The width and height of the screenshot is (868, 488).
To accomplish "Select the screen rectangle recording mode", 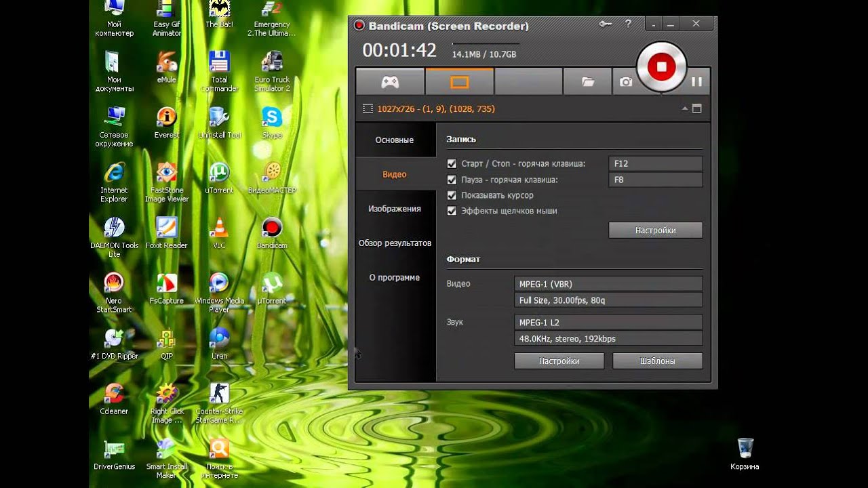I will click(x=460, y=82).
